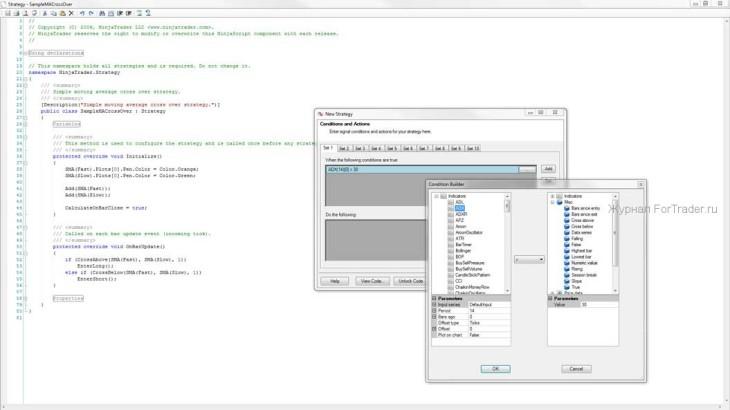Switch to the Set 7 tab
Image resolution: width=730 pixels, height=410 pixels.
click(424, 148)
